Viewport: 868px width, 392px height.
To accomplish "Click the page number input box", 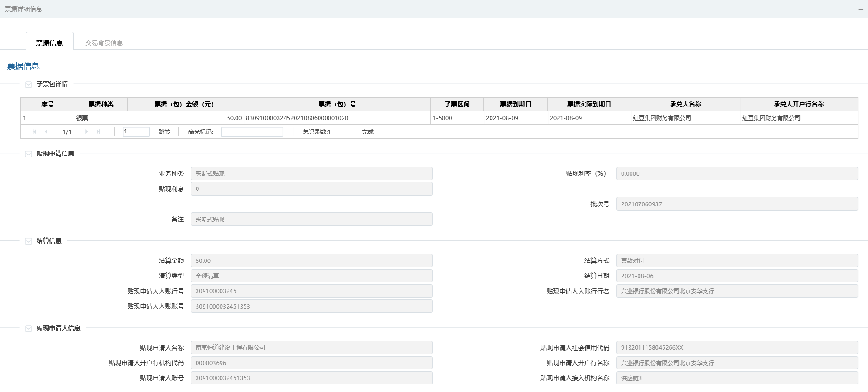I will coord(136,132).
